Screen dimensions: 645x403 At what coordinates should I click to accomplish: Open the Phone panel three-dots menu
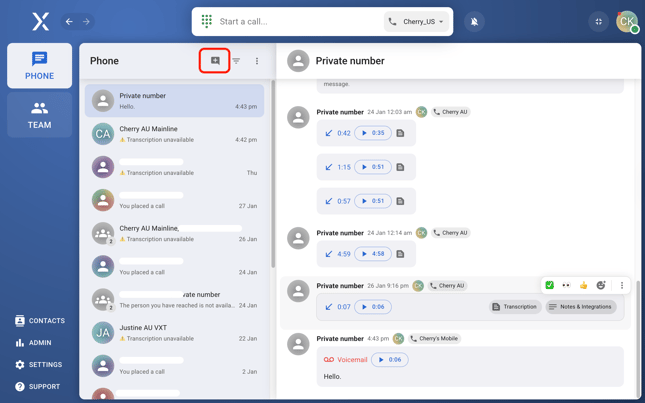pyautogui.click(x=257, y=61)
